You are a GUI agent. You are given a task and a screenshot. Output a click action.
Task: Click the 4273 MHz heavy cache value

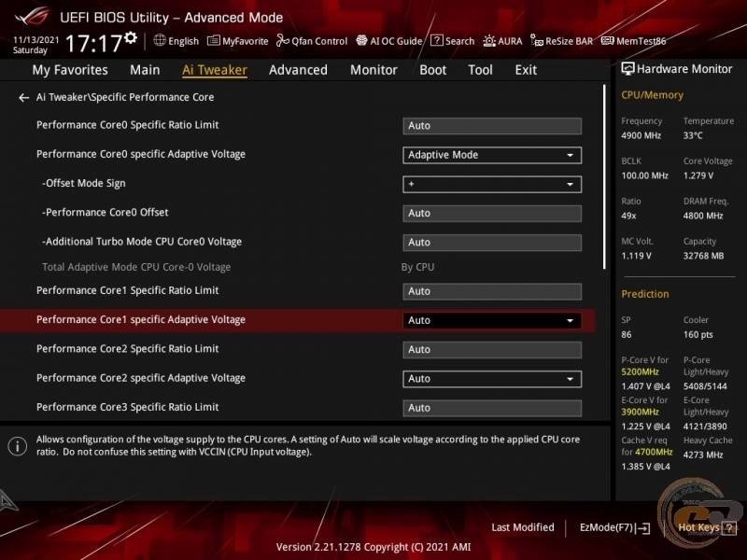pos(703,455)
